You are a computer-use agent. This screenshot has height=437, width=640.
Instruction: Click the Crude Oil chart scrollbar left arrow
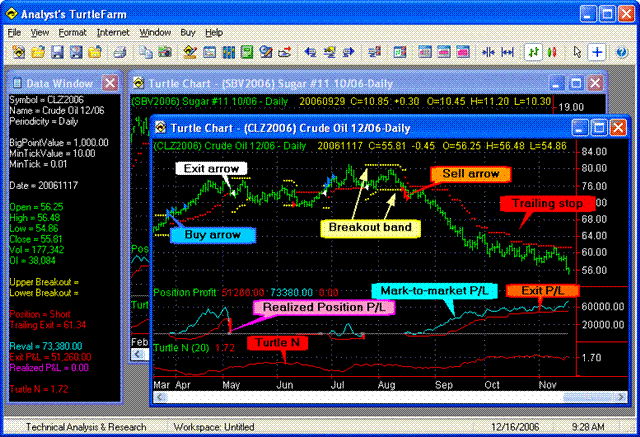[x=160, y=397]
